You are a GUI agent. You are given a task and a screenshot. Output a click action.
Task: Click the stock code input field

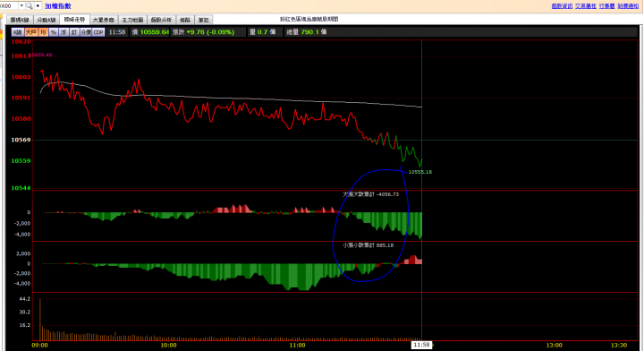[9, 5]
